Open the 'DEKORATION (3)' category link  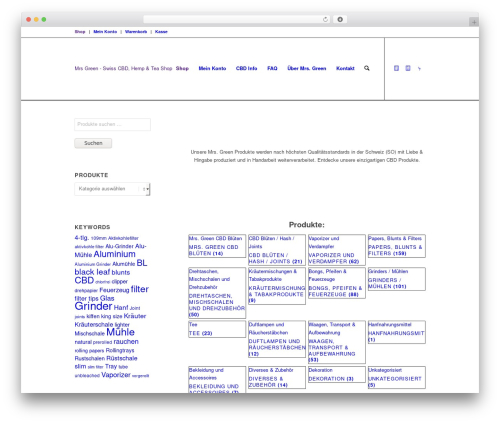(x=331, y=379)
